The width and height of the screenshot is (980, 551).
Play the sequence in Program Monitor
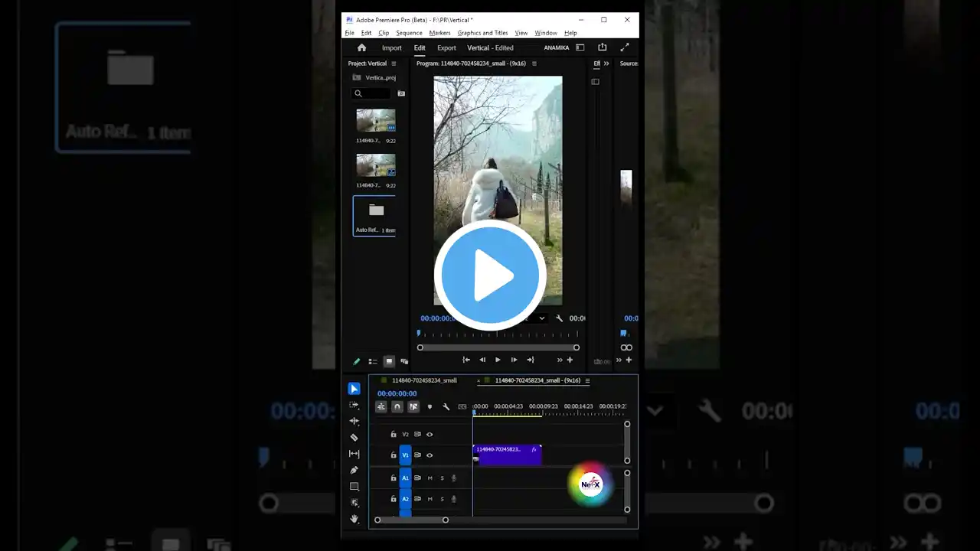click(x=498, y=360)
